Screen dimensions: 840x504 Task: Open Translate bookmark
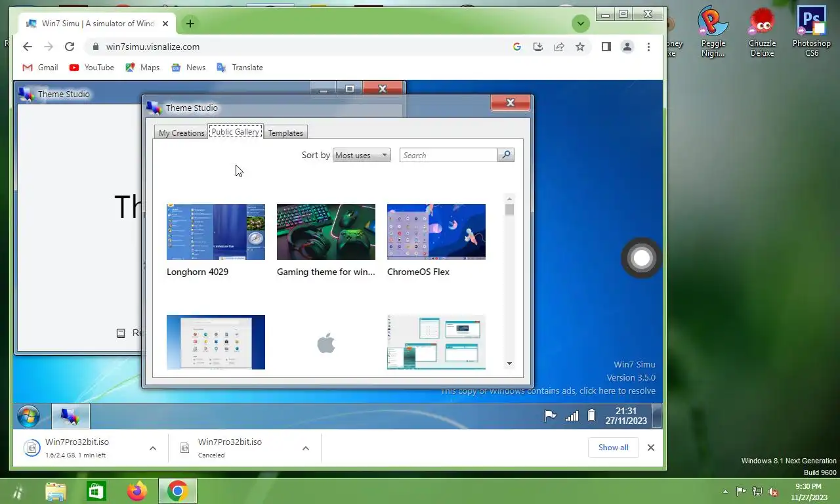(240, 68)
